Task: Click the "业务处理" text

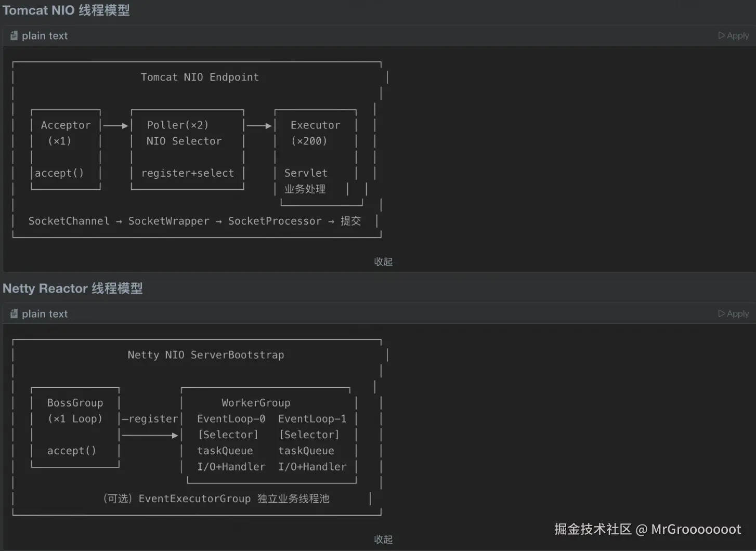Action: [x=305, y=189]
